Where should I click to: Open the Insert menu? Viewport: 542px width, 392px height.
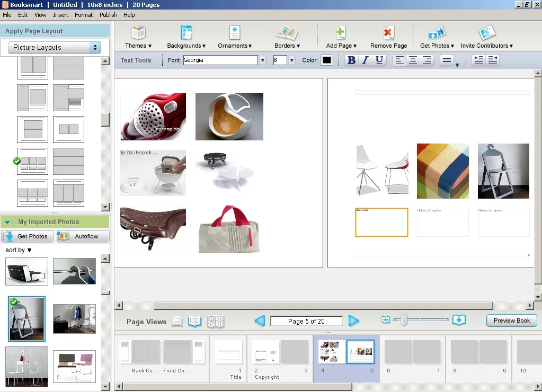click(60, 15)
